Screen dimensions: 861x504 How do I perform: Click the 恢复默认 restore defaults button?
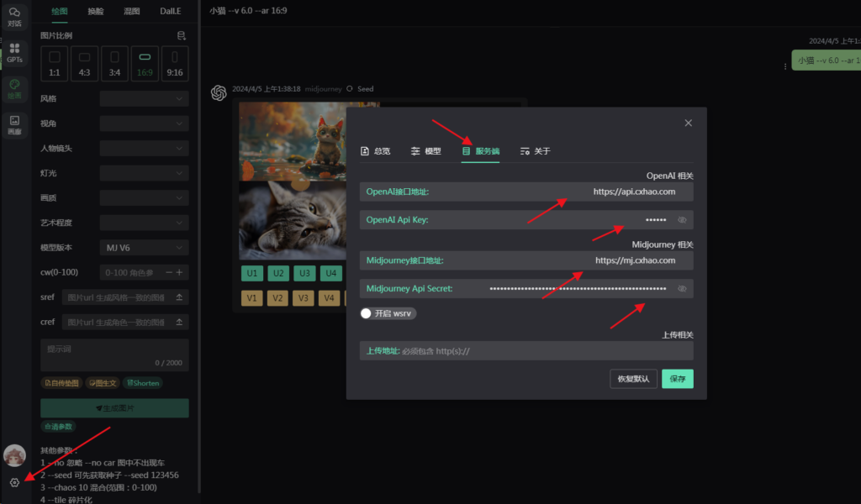633,379
